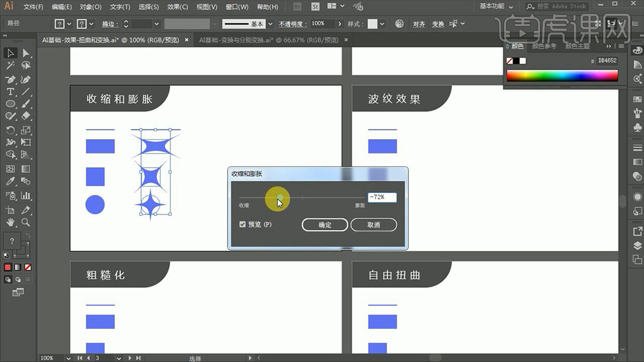Click the 确定 button in dialog
Screen dimensions: 644x362
(325, 225)
